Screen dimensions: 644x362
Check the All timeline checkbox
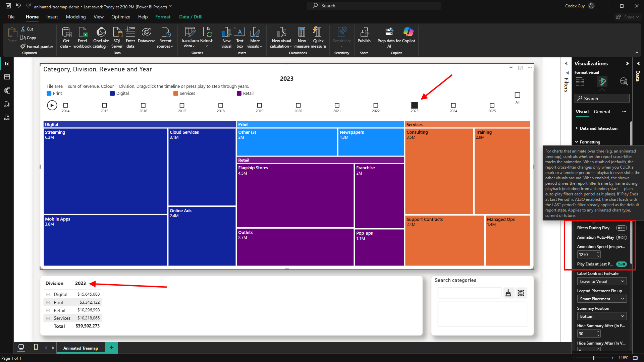[x=517, y=95]
